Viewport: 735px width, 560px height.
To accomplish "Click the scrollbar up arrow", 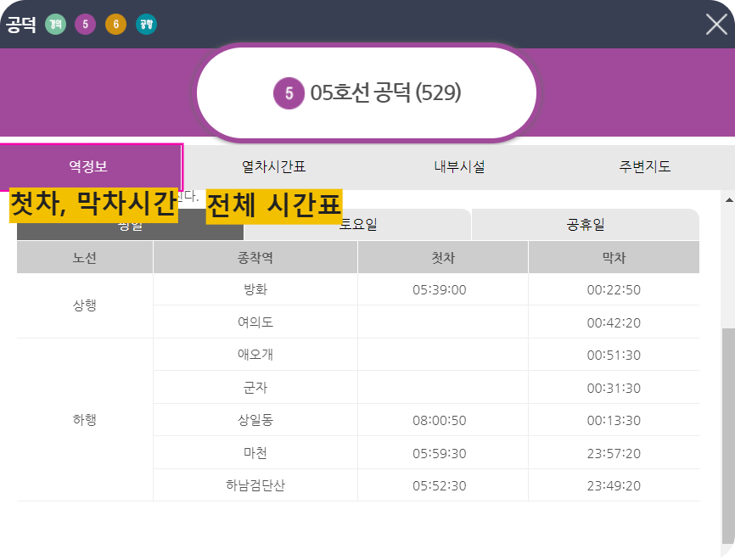I will [727, 200].
